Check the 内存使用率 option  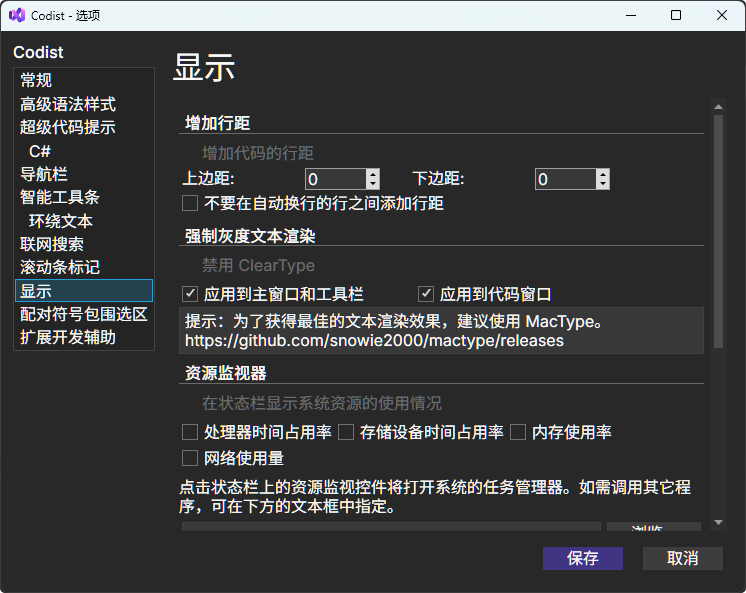coord(518,432)
